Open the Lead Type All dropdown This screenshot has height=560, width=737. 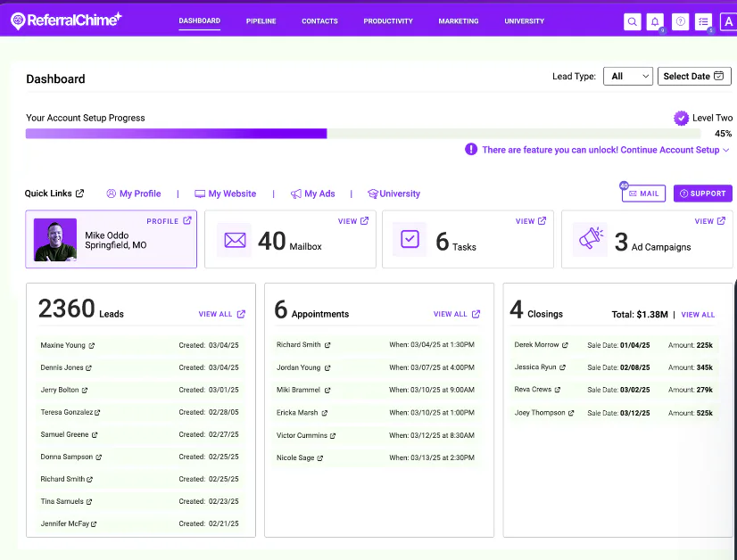tap(628, 76)
